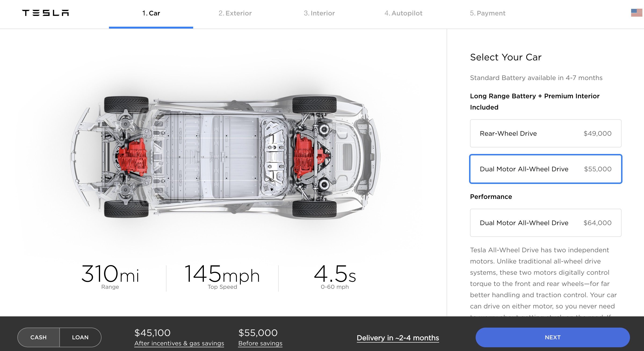Switch to the Exterior step
Image resolution: width=644 pixels, height=351 pixels.
235,13
